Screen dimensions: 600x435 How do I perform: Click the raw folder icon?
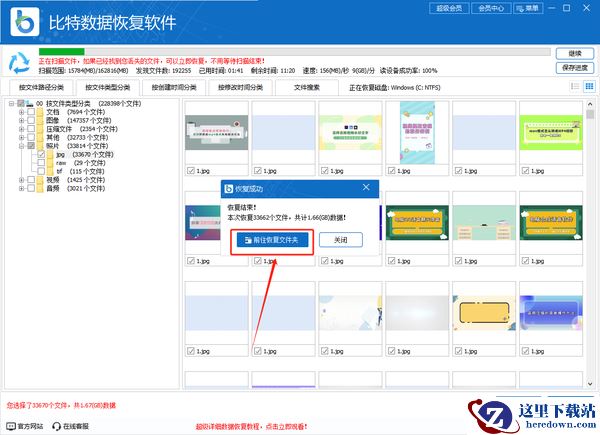pos(50,163)
